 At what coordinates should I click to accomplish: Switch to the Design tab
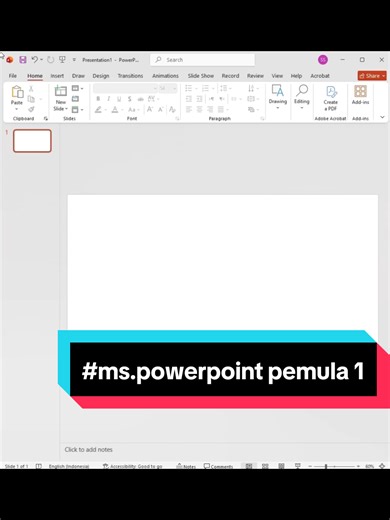pyautogui.click(x=101, y=76)
